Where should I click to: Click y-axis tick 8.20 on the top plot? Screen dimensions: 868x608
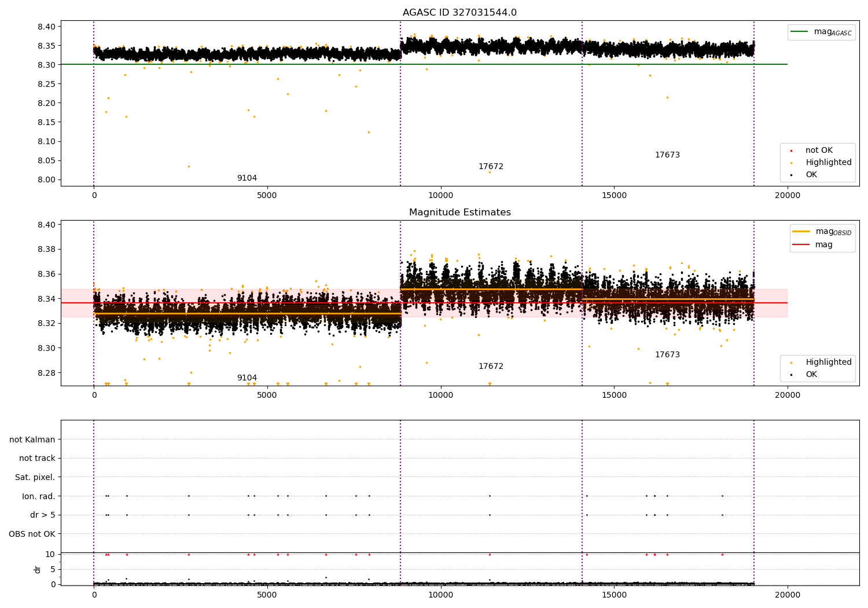47,103
